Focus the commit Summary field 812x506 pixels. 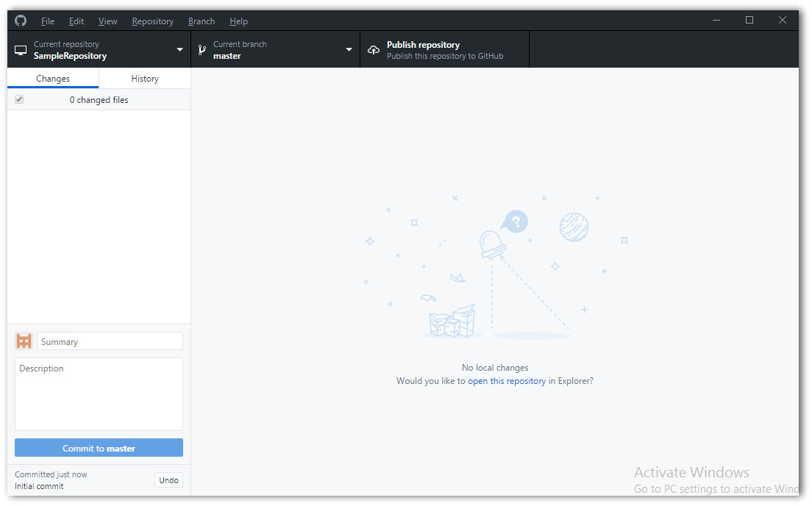click(x=110, y=341)
